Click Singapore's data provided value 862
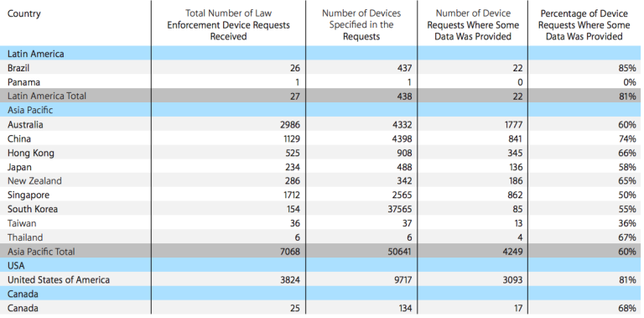Viewport: 644px width, 318px height. pos(515,195)
